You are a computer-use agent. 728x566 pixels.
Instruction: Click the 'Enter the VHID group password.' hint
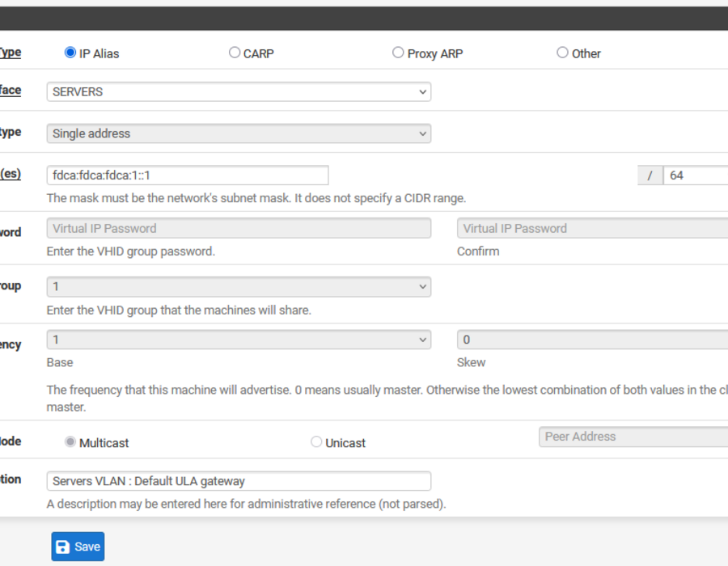[131, 251]
